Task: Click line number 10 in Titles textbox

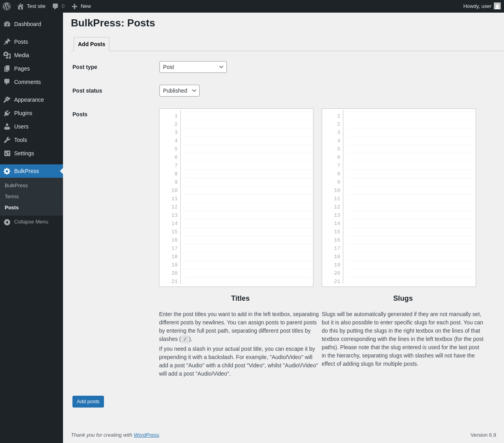Action: (174, 190)
